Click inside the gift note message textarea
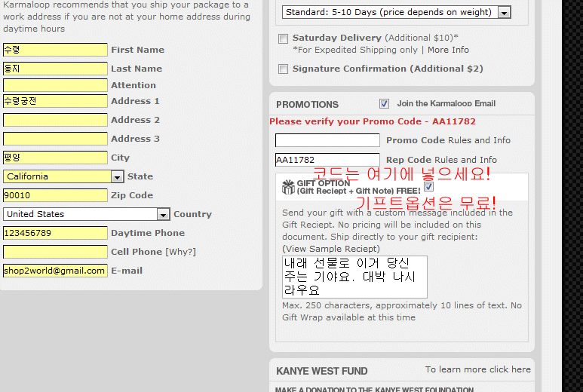 click(354, 277)
